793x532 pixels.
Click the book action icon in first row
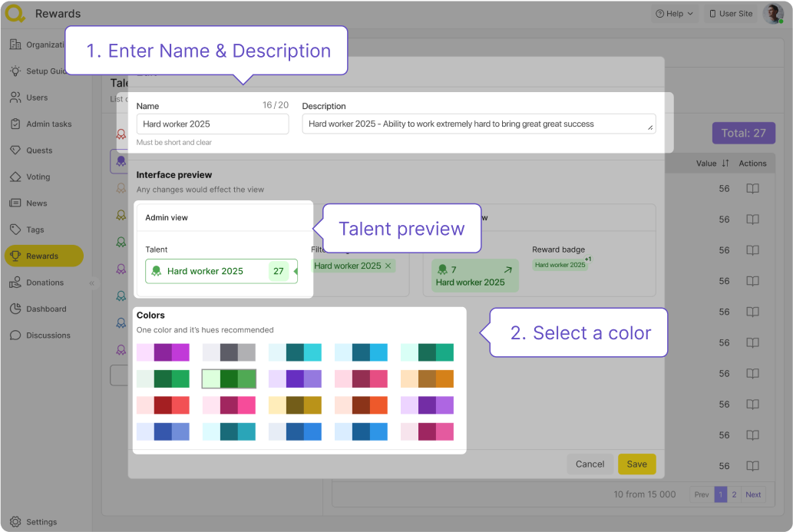(x=752, y=189)
